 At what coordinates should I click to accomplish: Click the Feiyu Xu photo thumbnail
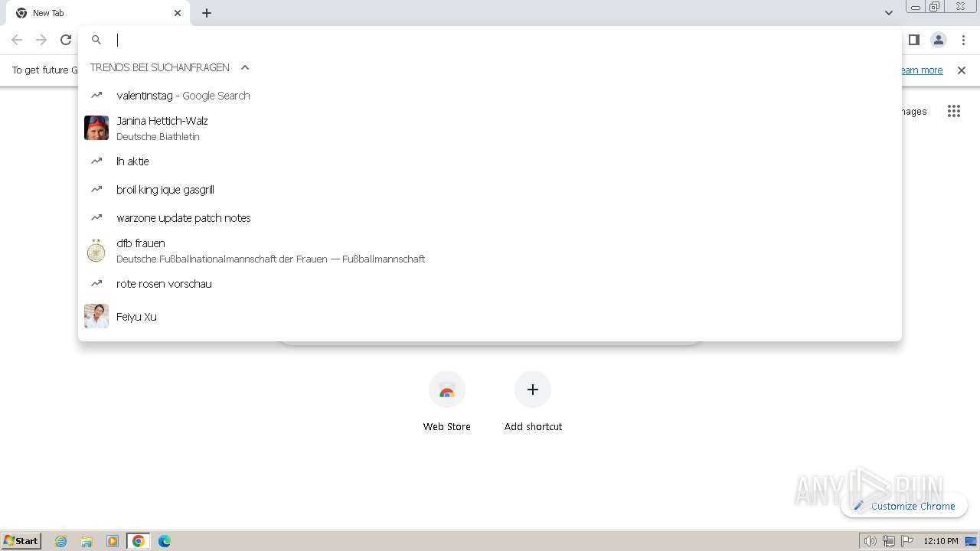click(x=96, y=316)
